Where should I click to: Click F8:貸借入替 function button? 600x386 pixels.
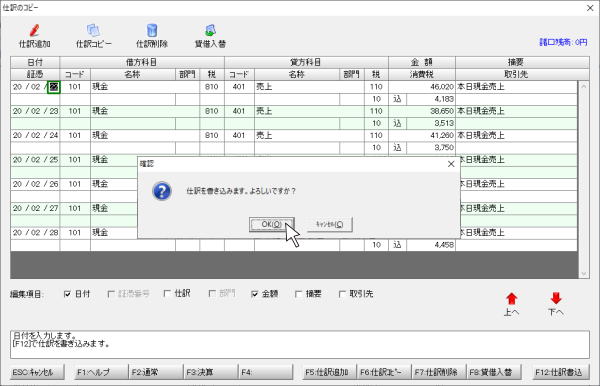494,372
